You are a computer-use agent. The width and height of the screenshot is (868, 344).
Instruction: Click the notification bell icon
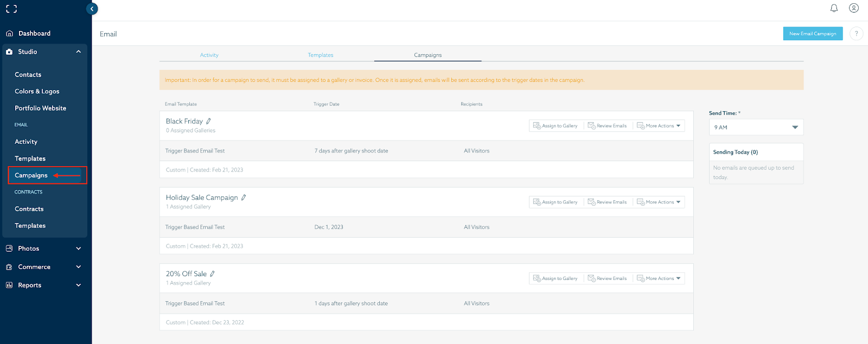click(x=834, y=8)
